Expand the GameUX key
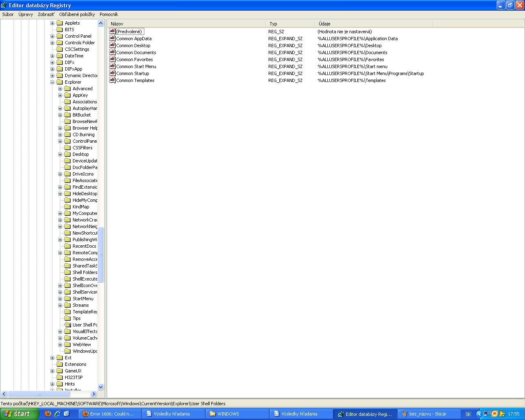 tap(52, 371)
